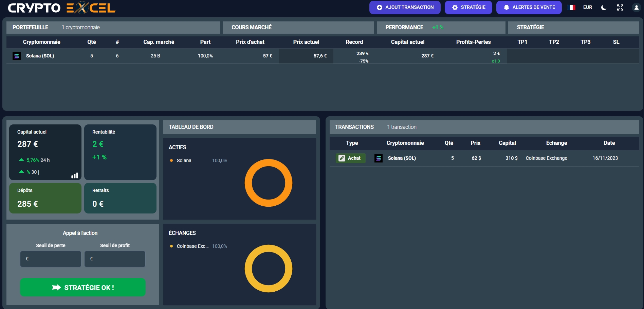Enter fullscreen with the expand icon

coord(620,7)
